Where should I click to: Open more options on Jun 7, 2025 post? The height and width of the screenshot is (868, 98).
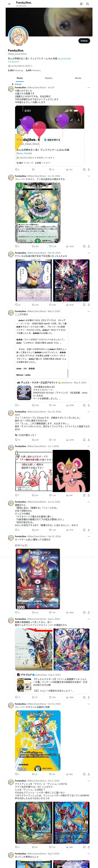point(89,446)
